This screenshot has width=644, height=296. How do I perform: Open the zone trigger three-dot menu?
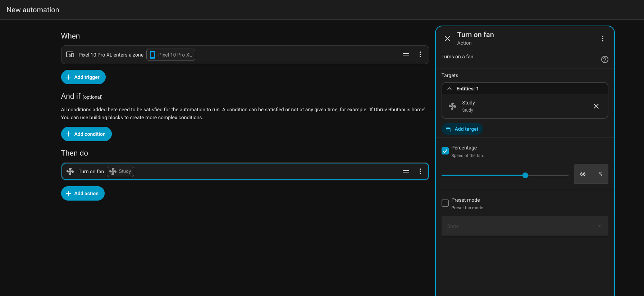[x=420, y=54]
